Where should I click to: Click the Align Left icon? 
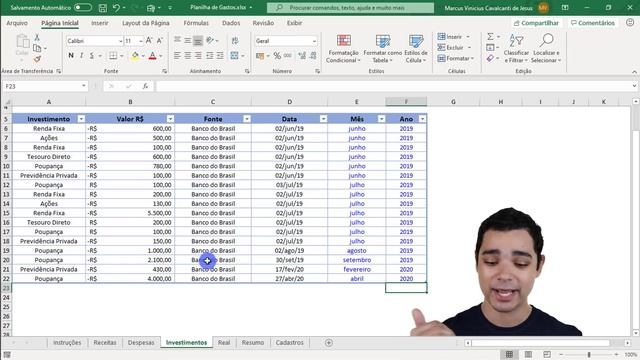coord(177,56)
